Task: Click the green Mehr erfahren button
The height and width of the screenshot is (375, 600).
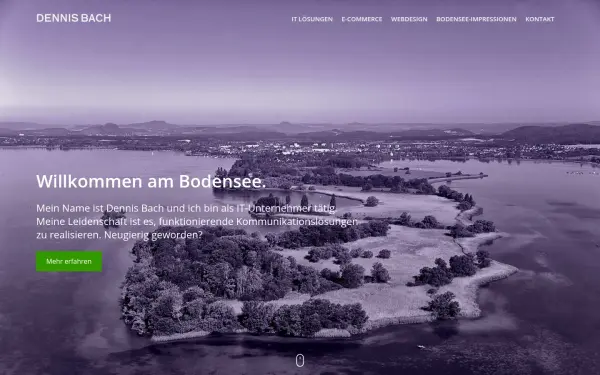Action: coord(69,261)
